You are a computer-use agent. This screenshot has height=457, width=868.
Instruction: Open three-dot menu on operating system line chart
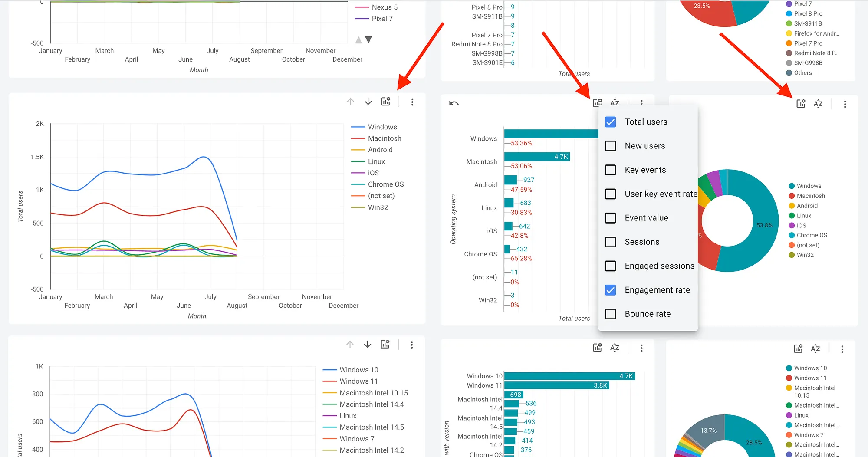coord(412,102)
